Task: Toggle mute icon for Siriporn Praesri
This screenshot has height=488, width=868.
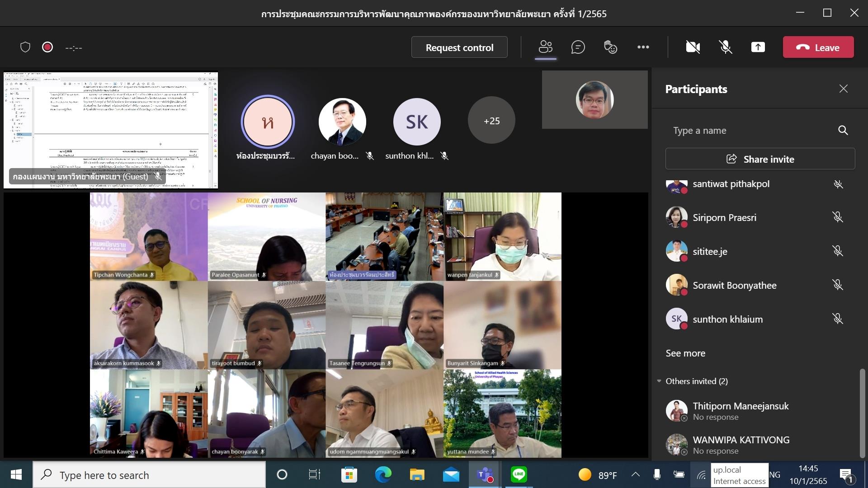Action: 838,217
